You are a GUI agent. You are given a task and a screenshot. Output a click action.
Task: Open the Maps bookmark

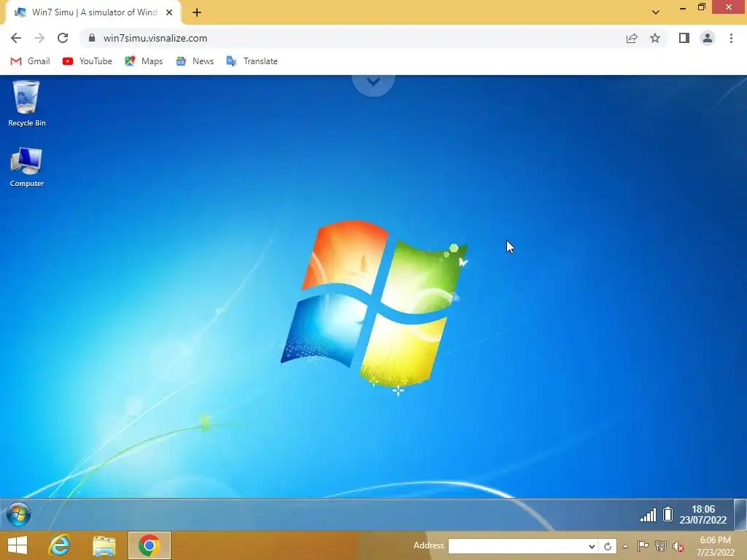[x=144, y=61]
